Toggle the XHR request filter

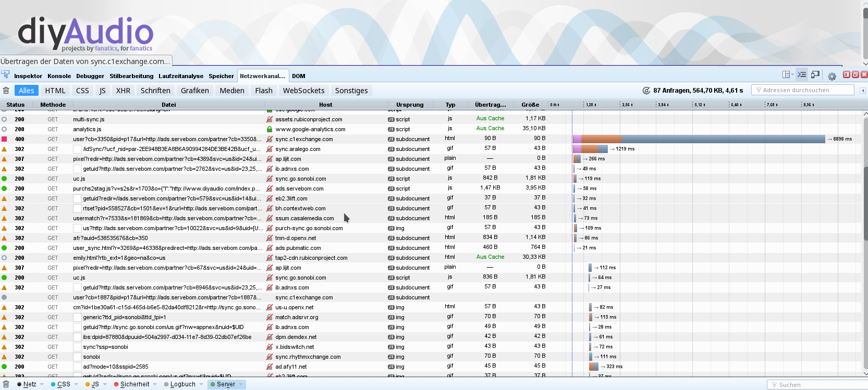[x=123, y=91]
